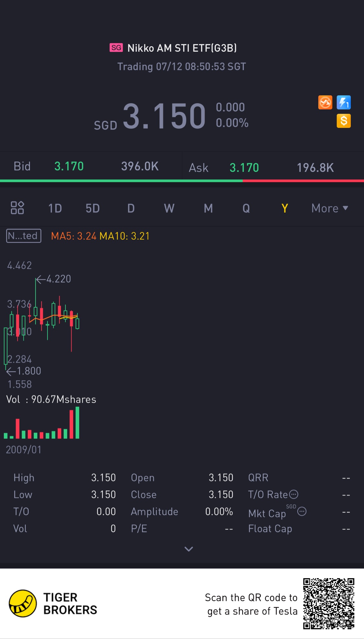Tap the Amplitude 0.00% value
Screen dimensions: 364x639
click(219, 511)
